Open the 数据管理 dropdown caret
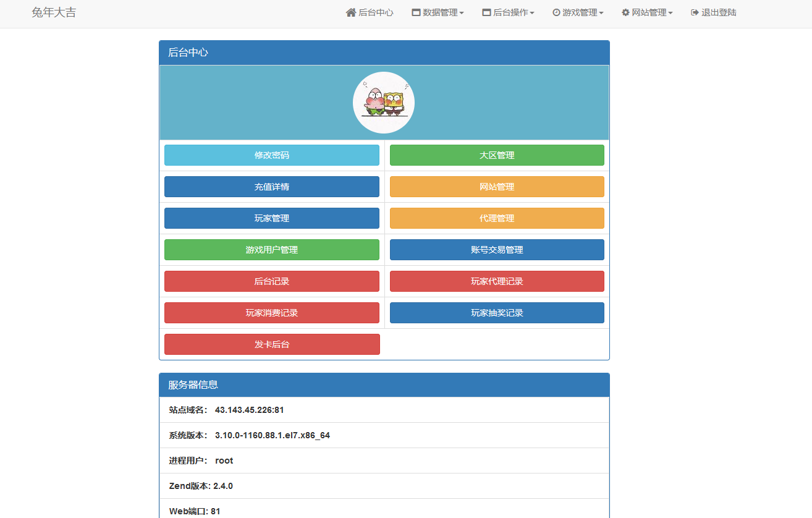Screen dimensions: 812x518 462,13
